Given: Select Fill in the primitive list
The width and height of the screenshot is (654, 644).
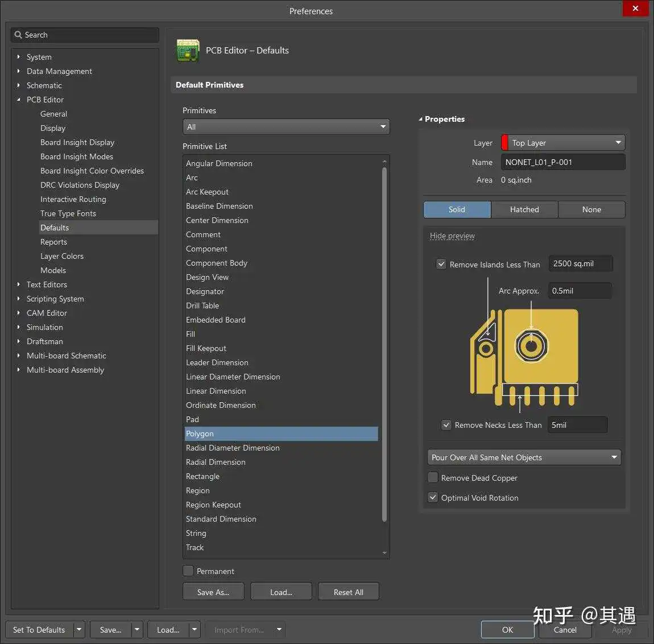Looking at the screenshot, I should click(281, 334).
